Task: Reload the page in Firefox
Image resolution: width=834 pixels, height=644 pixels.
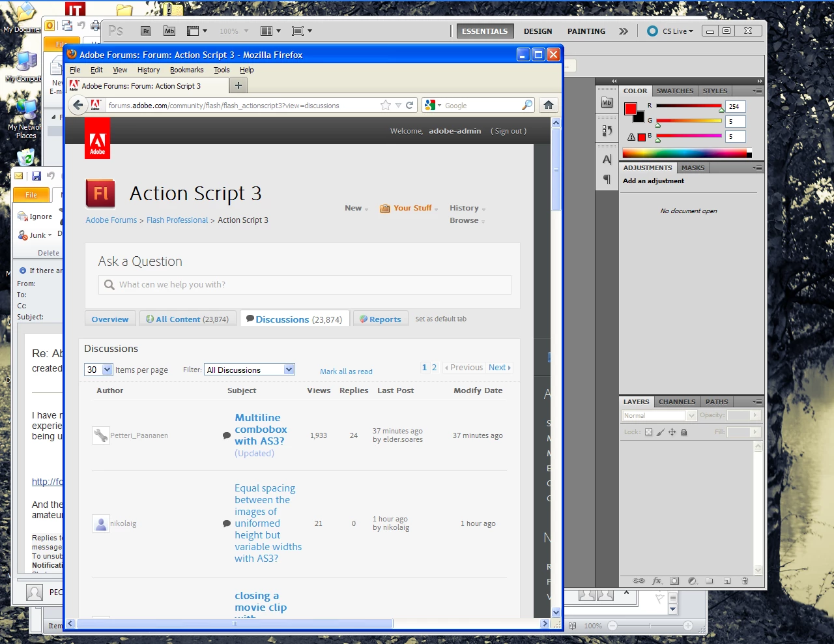Action: (x=410, y=105)
